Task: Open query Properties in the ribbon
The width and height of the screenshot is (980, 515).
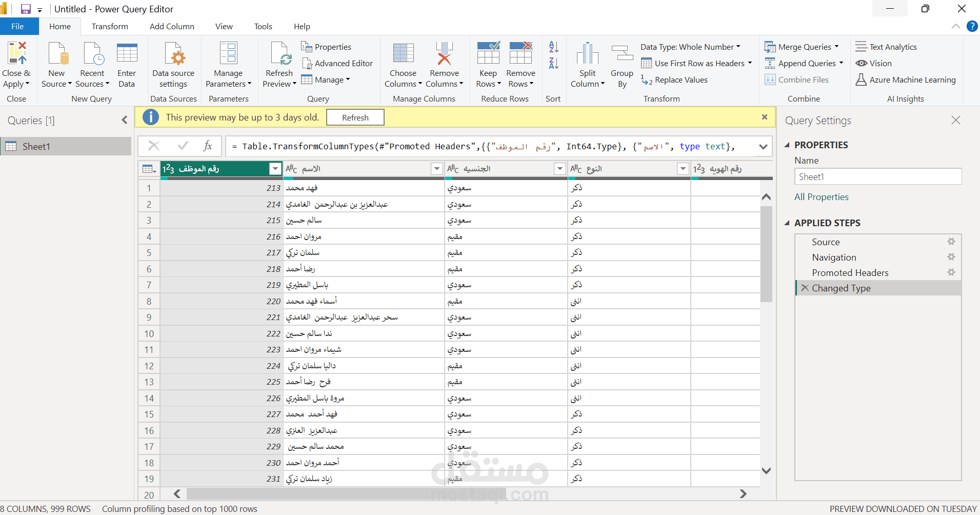Action: pos(326,47)
